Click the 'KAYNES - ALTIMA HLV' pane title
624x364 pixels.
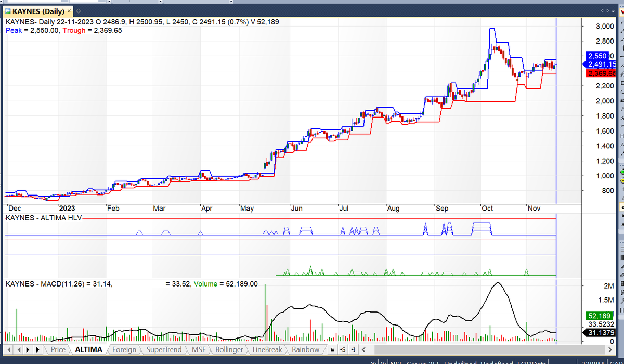[x=43, y=218]
